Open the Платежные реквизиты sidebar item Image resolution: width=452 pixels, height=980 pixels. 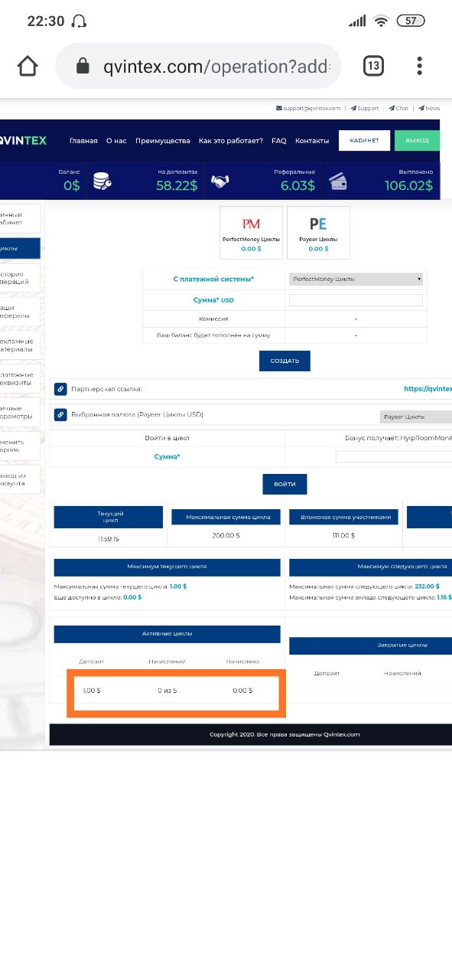pyautogui.click(x=20, y=378)
